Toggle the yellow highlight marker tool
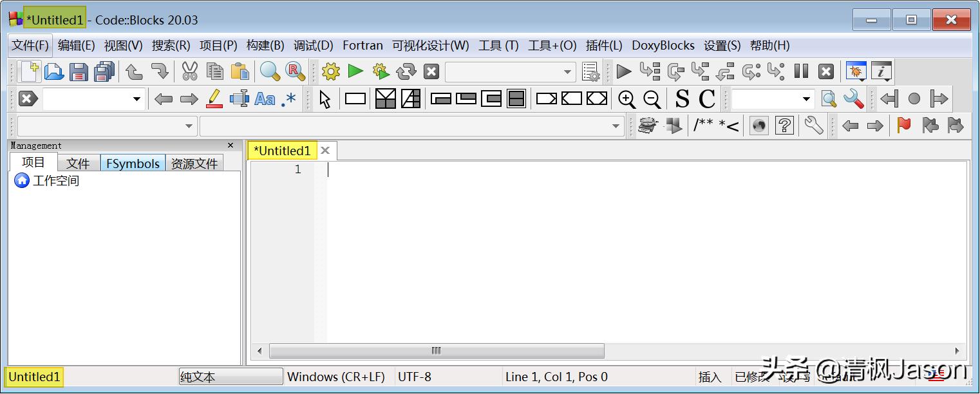 click(214, 98)
